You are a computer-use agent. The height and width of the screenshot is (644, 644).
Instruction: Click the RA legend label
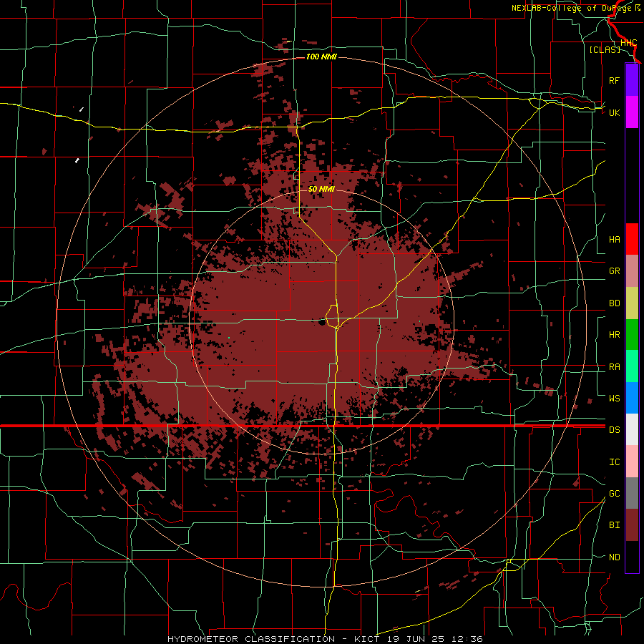point(614,367)
